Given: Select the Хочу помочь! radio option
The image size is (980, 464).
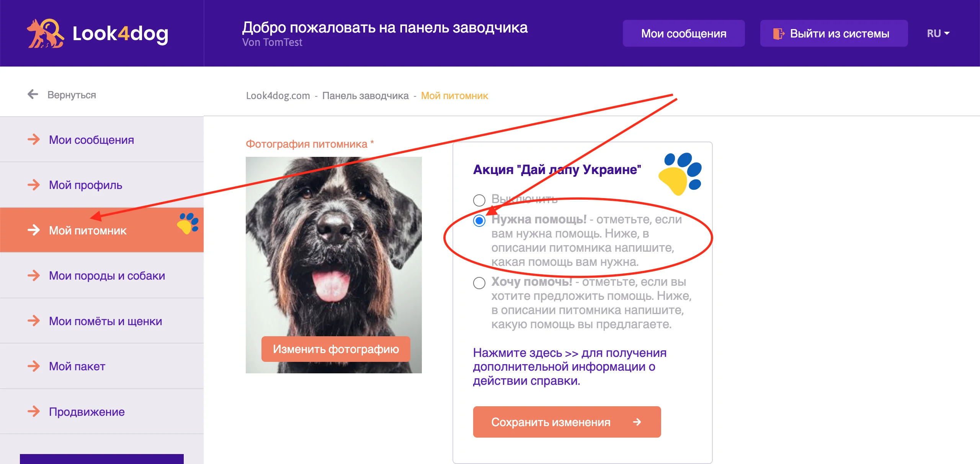Looking at the screenshot, I should tap(479, 283).
